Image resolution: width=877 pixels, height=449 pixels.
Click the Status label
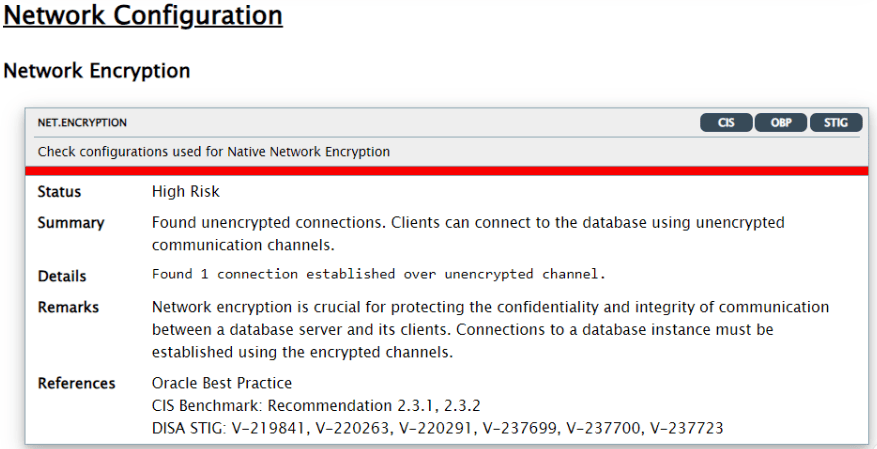pos(59,192)
